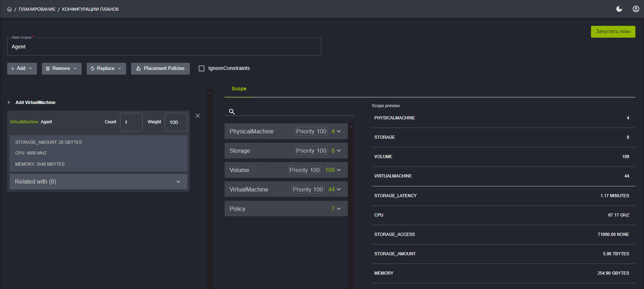Click the Count input field

point(131,122)
